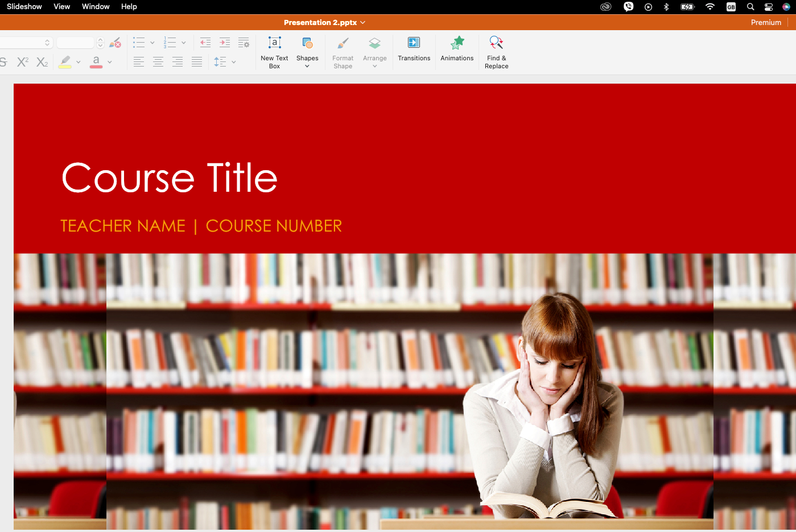
Task: Apply bulleted list formatting
Action: coord(139,43)
